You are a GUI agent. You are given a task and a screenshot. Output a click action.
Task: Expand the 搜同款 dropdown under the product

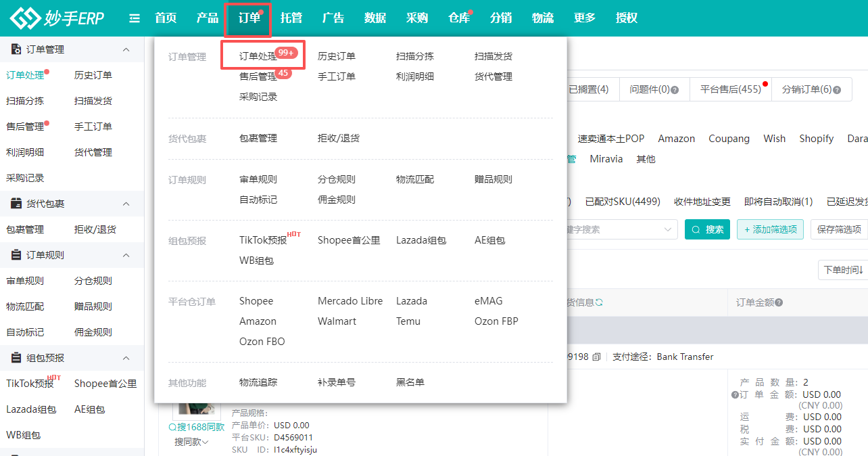click(191, 442)
